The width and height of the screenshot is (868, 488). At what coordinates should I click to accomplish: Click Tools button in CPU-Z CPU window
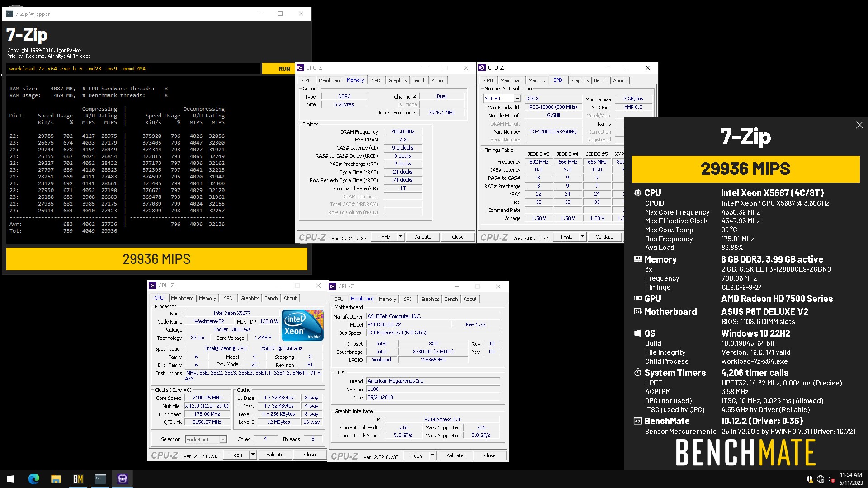point(237,455)
